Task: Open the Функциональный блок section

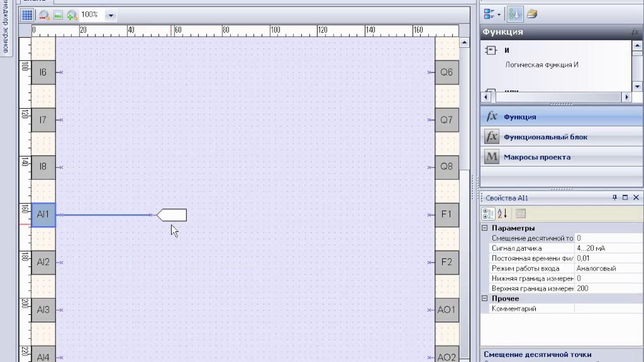Action: click(561, 137)
